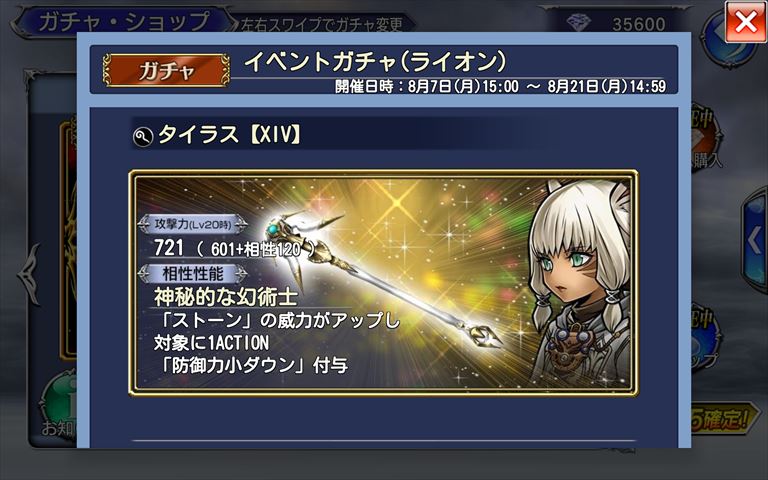Tap the タイラス【XIV】weapon name
This screenshot has width=768, height=480.
229,135
